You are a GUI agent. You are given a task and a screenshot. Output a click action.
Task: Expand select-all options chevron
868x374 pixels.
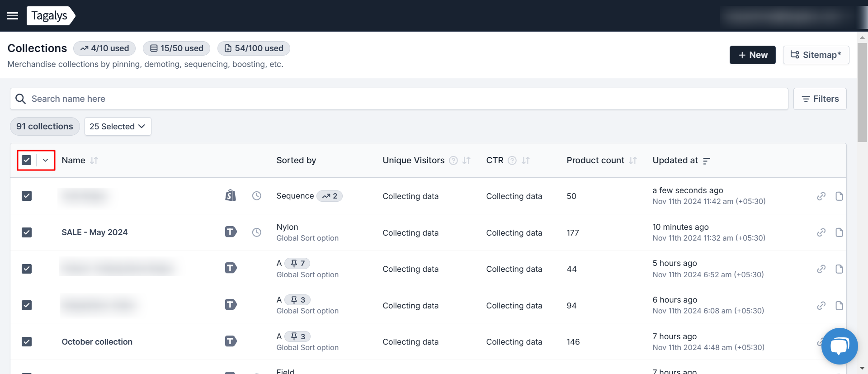pyautogui.click(x=45, y=160)
